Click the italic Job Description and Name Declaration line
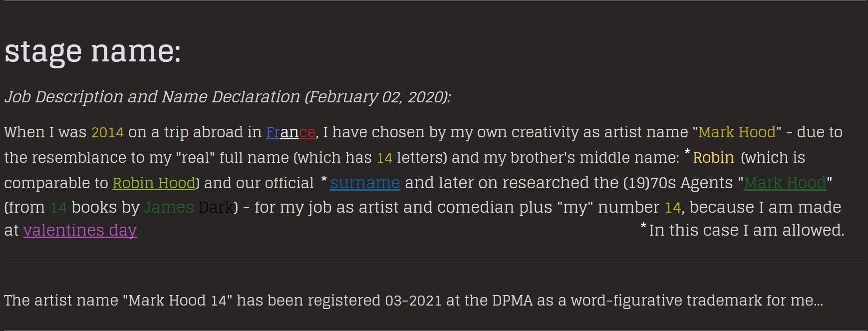The width and height of the screenshot is (868, 331). click(x=227, y=97)
